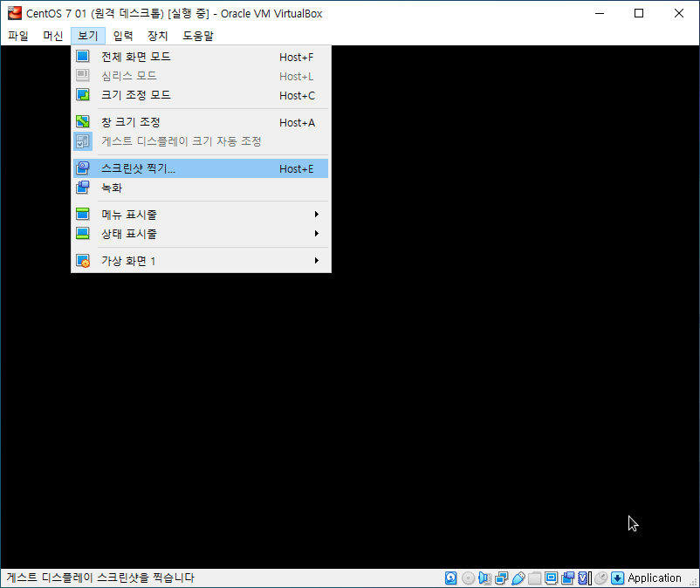Viewport: 700px width, 588px height.
Task: Click the adjust window size icon
Action: tap(83, 121)
